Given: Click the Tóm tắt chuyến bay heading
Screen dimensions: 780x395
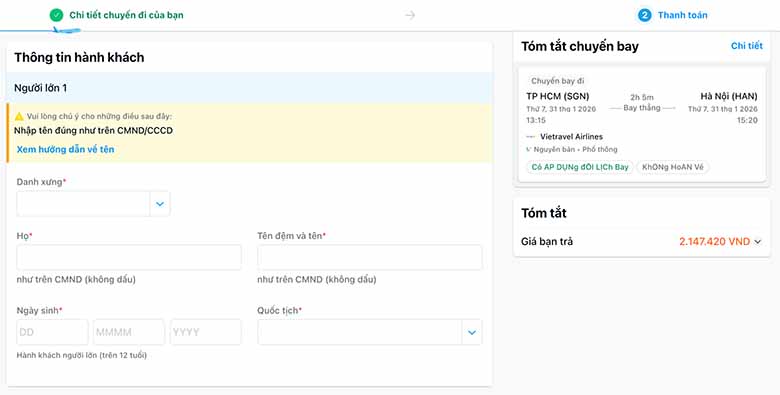Looking at the screenshot, I should (580, 46).
